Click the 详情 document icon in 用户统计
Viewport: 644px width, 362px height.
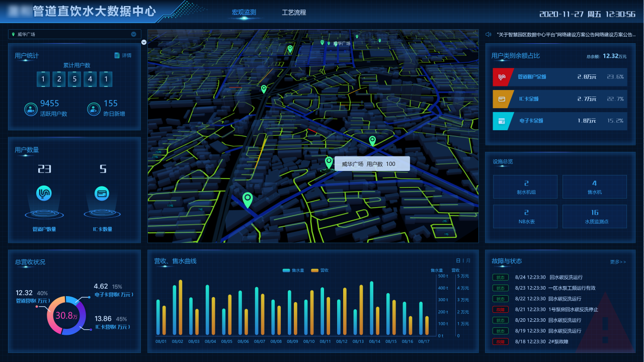[117, 55]
